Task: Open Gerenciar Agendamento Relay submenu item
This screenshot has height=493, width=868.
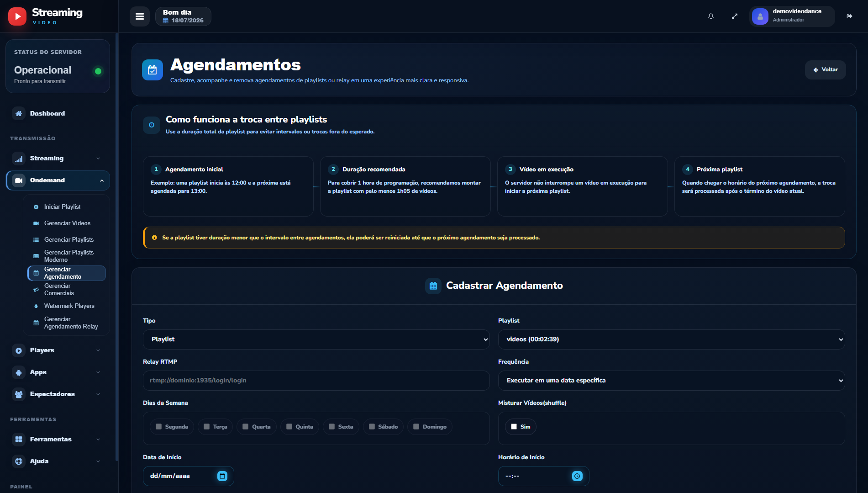Action: tap(67, 323)
